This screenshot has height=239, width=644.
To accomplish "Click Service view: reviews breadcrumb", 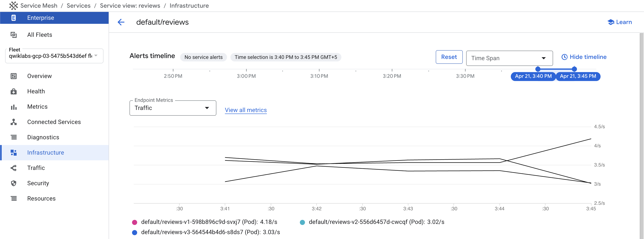I will [130, 6].
